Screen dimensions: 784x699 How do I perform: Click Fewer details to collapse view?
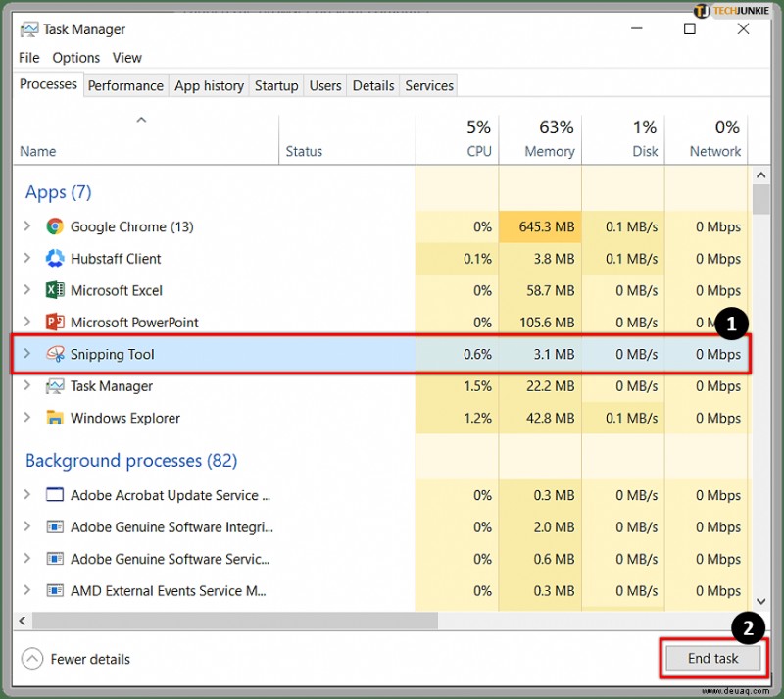coord(76,659)
